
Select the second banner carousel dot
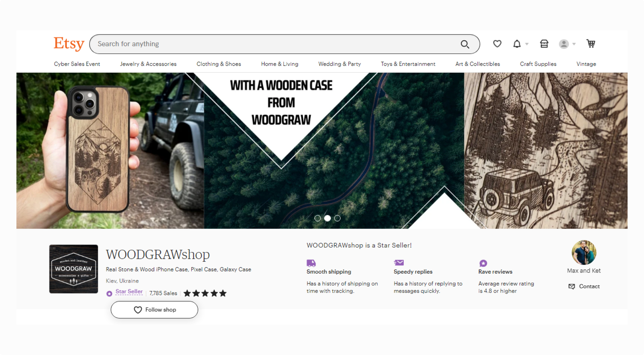coord(327,218)
